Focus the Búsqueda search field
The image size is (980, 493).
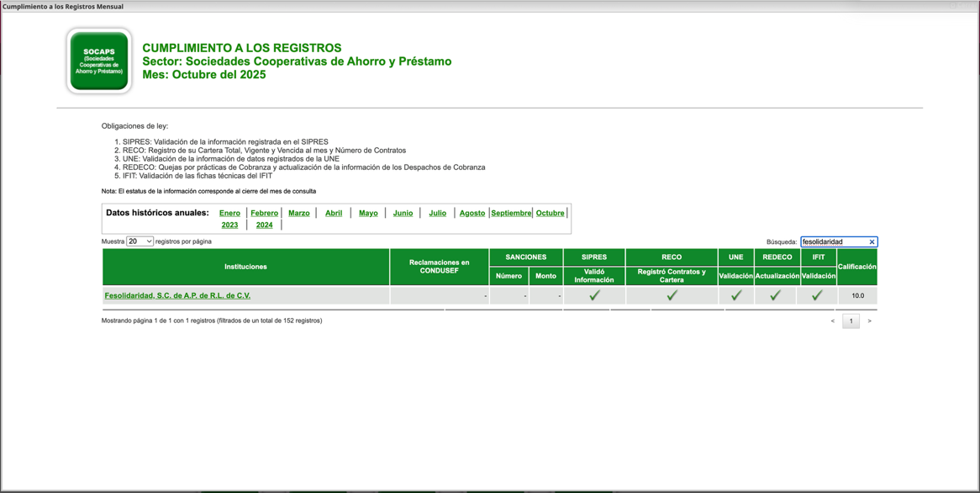pos(833,242)
